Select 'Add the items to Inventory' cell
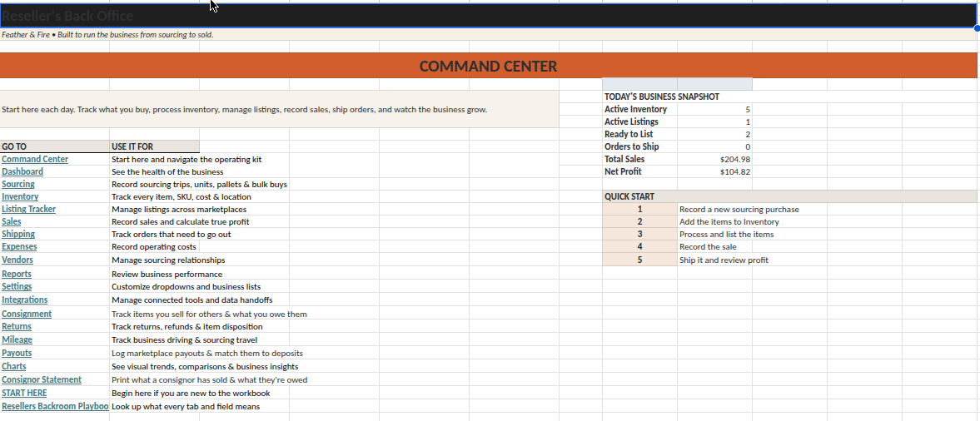The image size is (980, 421). pyautogui.click(x=729, y=222)
